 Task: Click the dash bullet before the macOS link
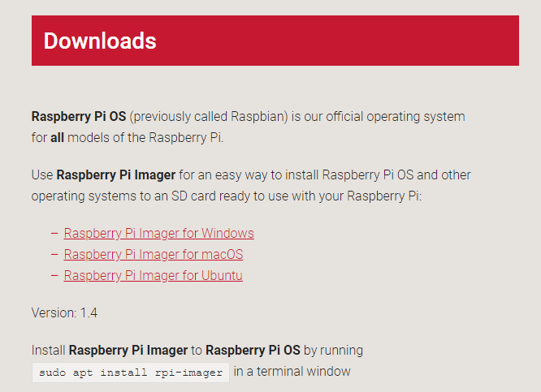pyautogui.click(x=54, y=255)
